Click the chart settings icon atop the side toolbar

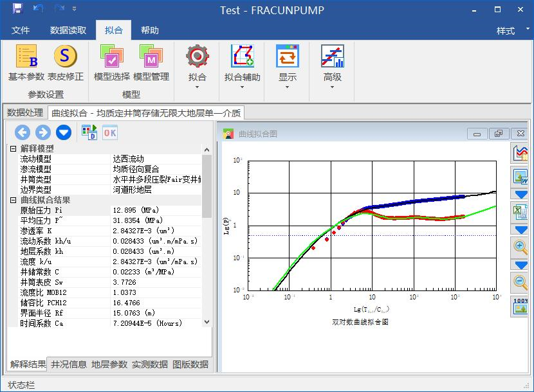pos(520,153)
